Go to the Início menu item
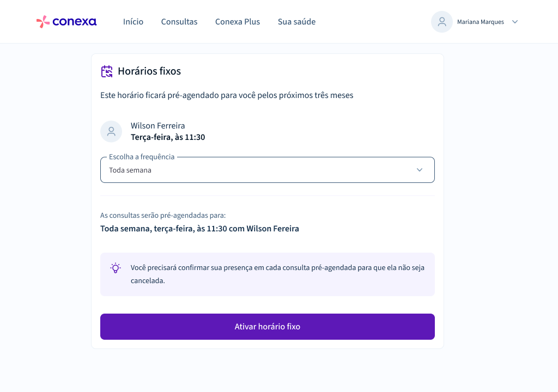The height and width of the screenshot is (392, 558). point(133,22)
